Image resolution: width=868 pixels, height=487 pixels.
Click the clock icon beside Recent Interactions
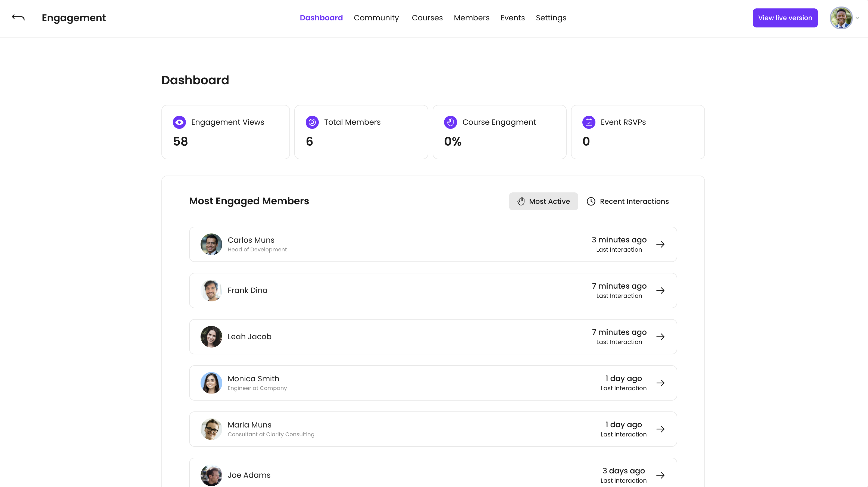[591, 201]
